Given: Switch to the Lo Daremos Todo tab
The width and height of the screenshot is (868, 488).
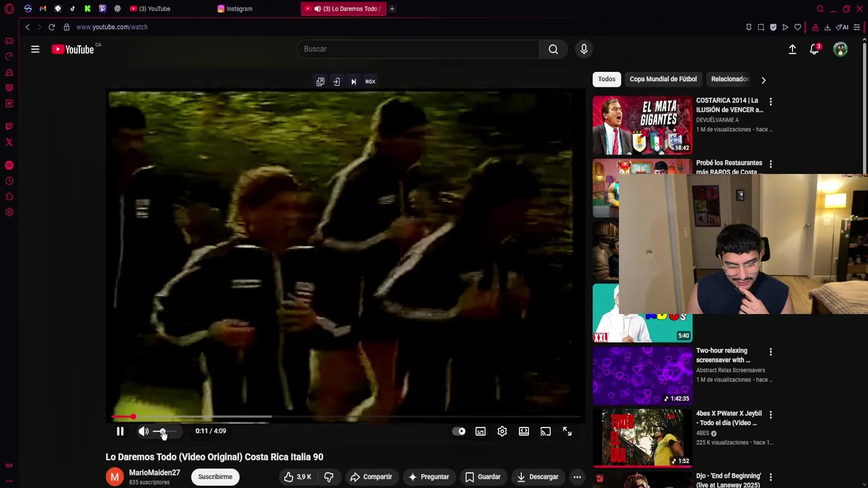Looking at the screenshot, I should [344, 9].
